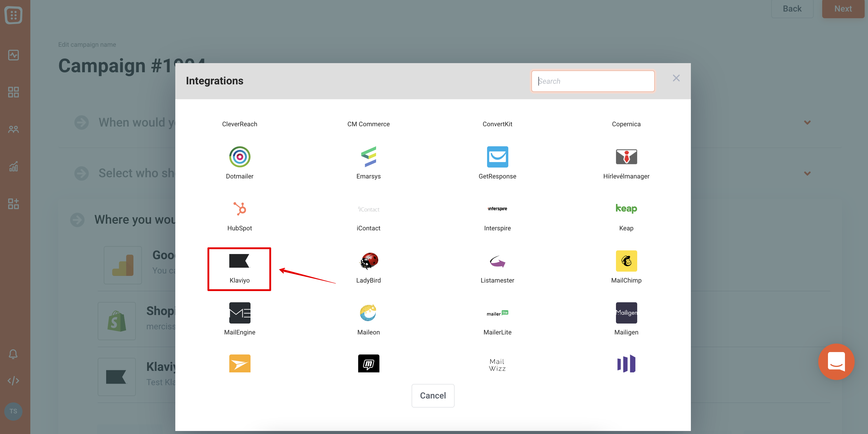Open the 'Select who sh' step arrow
Screen dimensions: 868x434
pyautogui.click(x=82, y=173)
